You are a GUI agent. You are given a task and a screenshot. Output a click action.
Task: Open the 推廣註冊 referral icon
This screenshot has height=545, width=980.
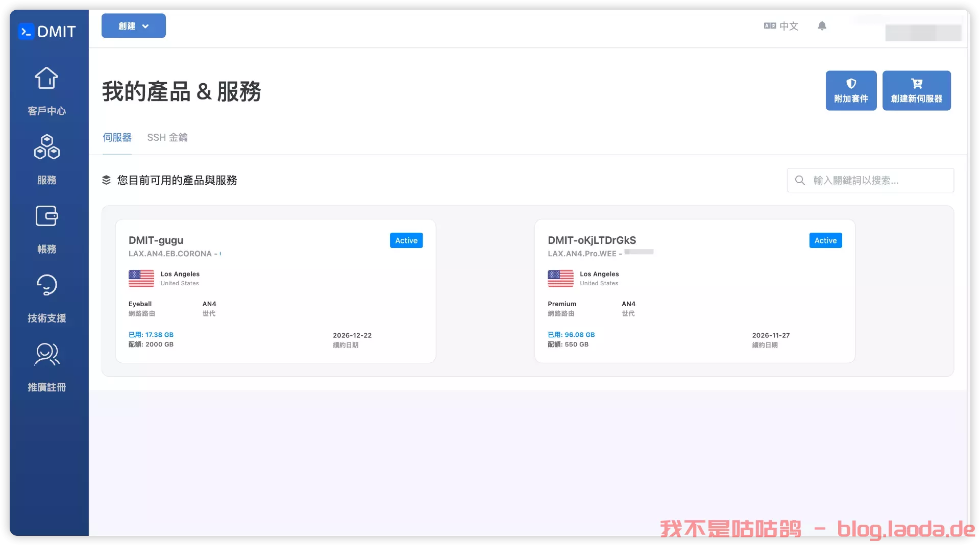[46, 354]
